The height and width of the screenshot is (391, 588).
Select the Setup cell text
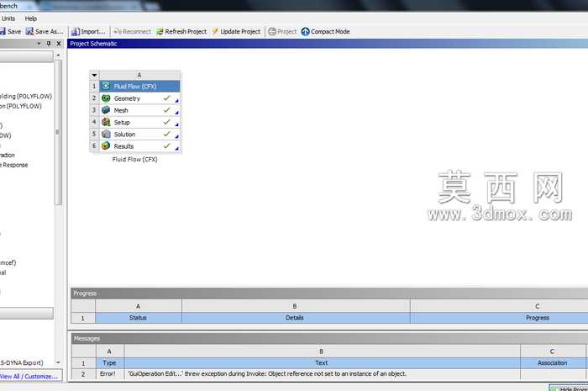tap(122, 122)
